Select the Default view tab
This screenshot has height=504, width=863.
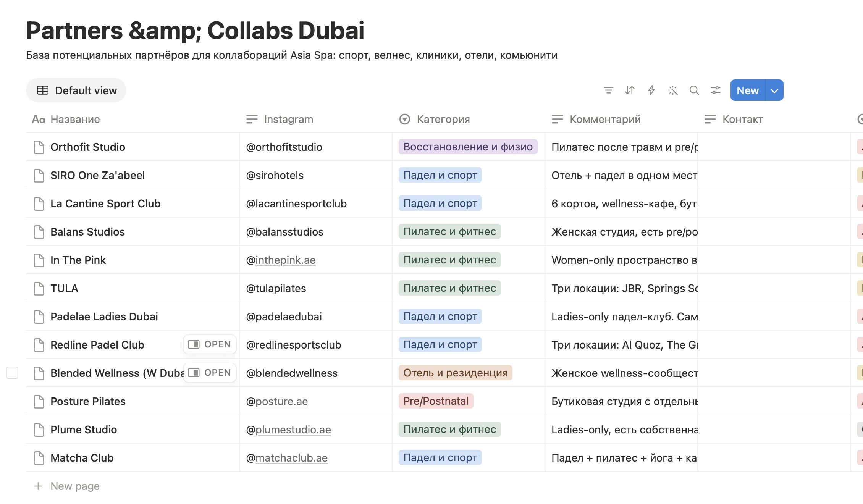pyautogui.click(x=76, y=90)
